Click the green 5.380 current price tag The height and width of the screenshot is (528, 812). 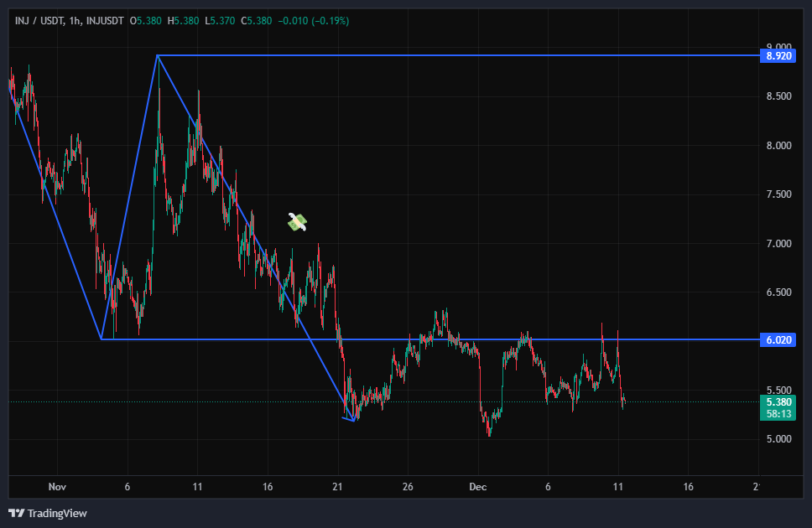pyautogui.click(x=777, y=401)
